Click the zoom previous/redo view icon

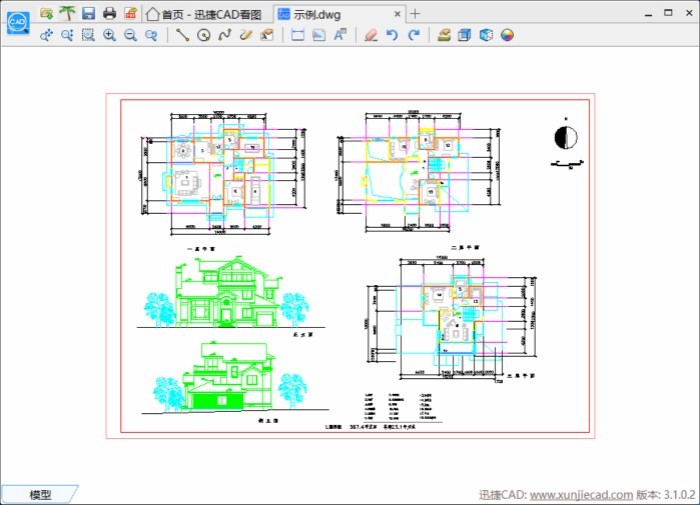(152, 35)
